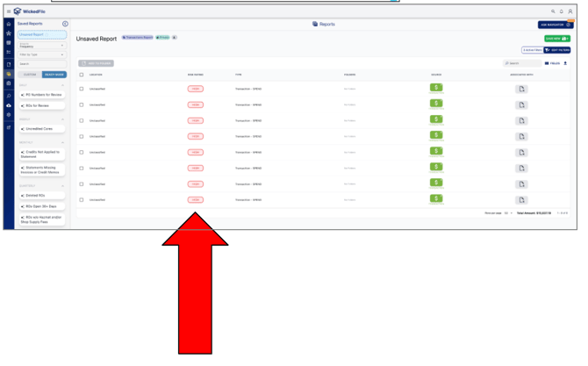Open Statements Missing Invoices or Credit Memos report
Image resolution: width=588 pixels, height=366 pixels.
coord(42,170)
